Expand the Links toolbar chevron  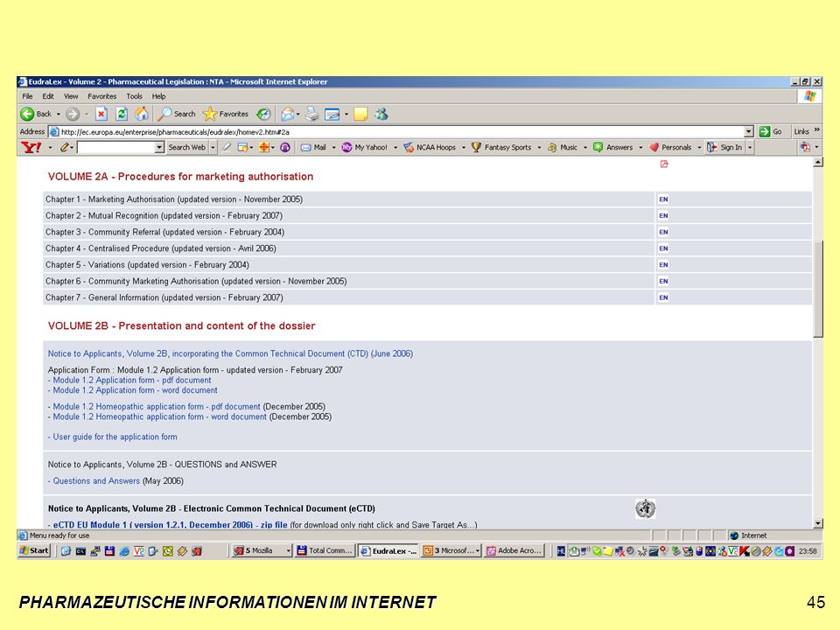pyautogui.click(x=816, y=130)
